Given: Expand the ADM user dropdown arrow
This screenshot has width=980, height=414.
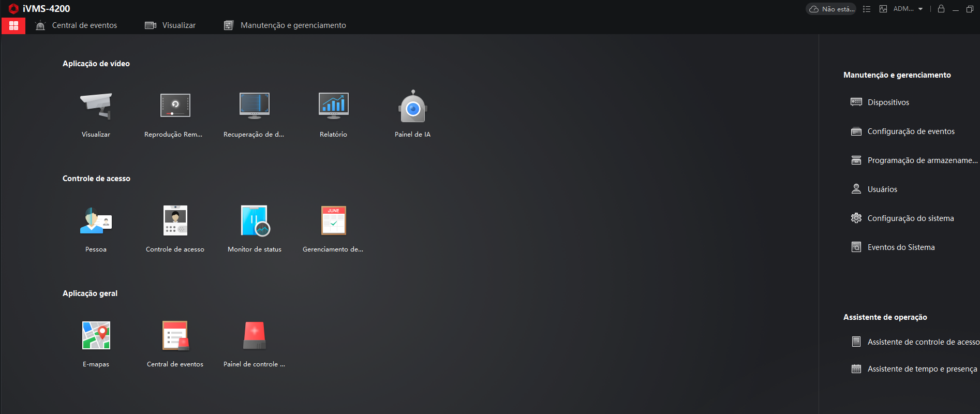Looking at the screenshot, I should pos(920,9).
